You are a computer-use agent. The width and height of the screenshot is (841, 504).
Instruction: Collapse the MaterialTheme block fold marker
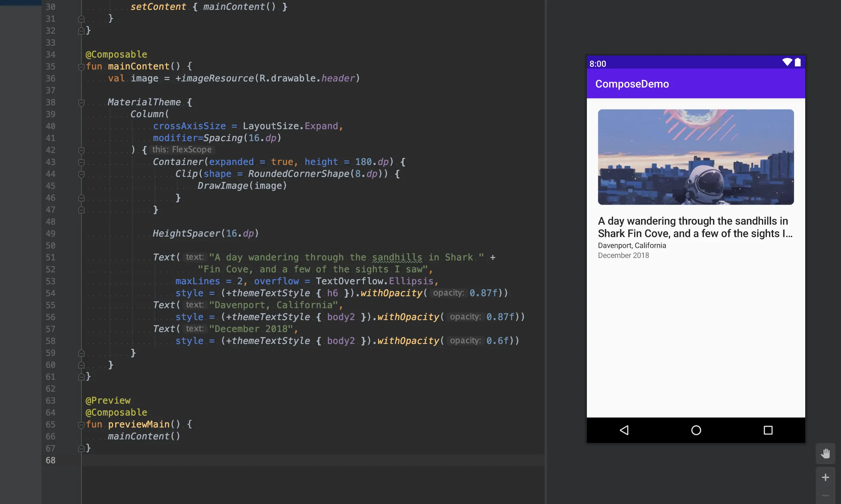coord(81,102)
